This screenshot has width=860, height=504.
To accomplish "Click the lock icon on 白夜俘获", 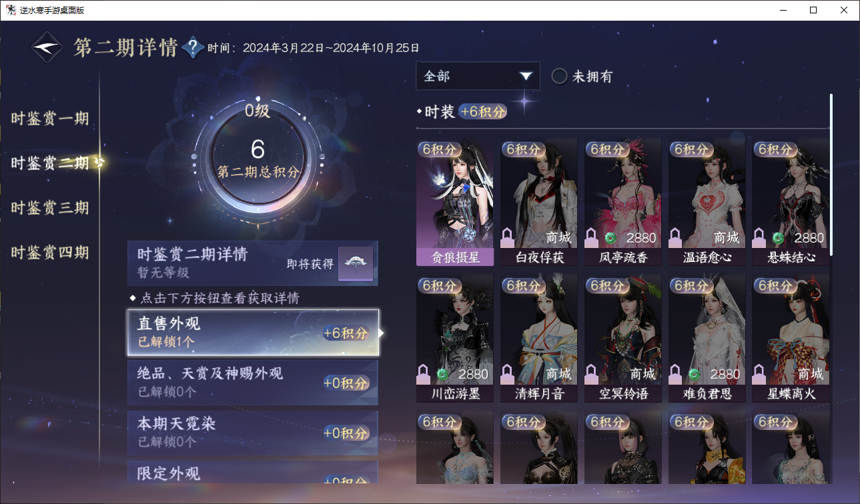I will 508,239.
